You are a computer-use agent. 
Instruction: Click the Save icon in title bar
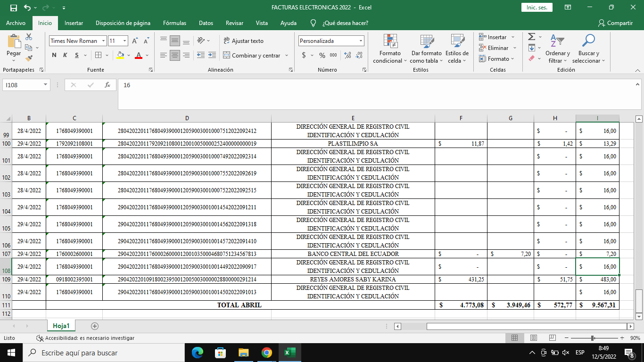pos(13,8)
